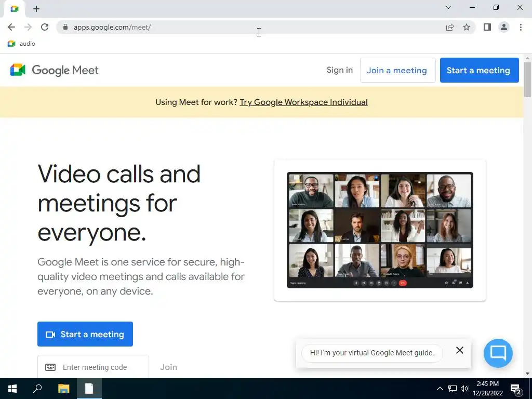Click the Start a meeting button with camera icon

click(x=85, y=334)
